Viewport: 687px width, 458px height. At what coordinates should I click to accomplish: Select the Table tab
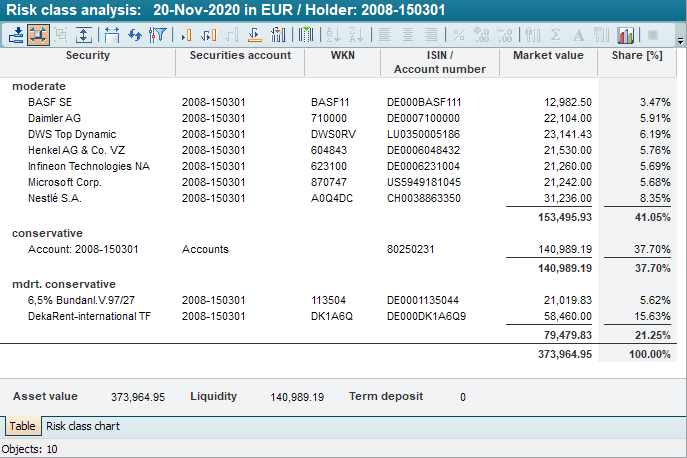click(x=22, y=426)
